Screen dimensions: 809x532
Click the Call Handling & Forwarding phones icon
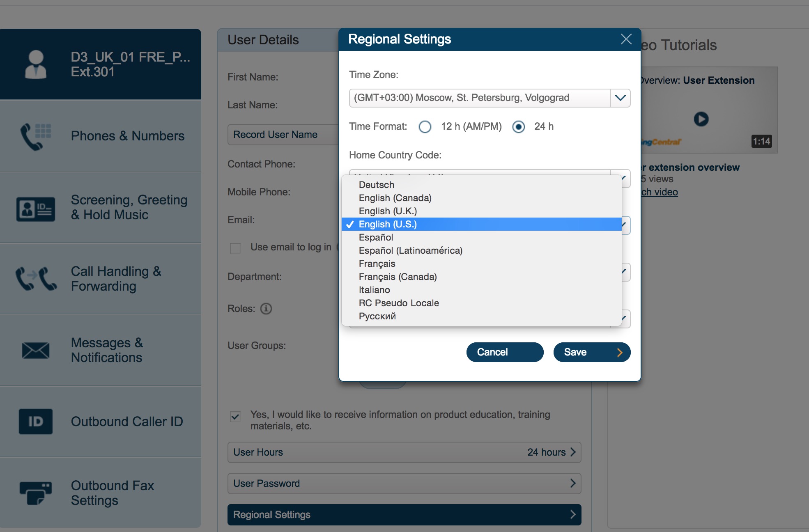(36, 279)
